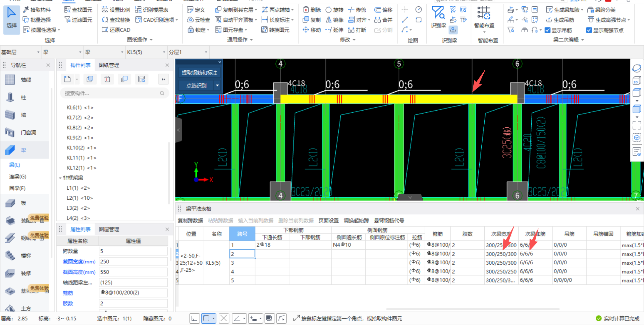Select the 镜像 mirror tool
The height and width of the screenshot is (325, 644).
(x=334, y=20)
